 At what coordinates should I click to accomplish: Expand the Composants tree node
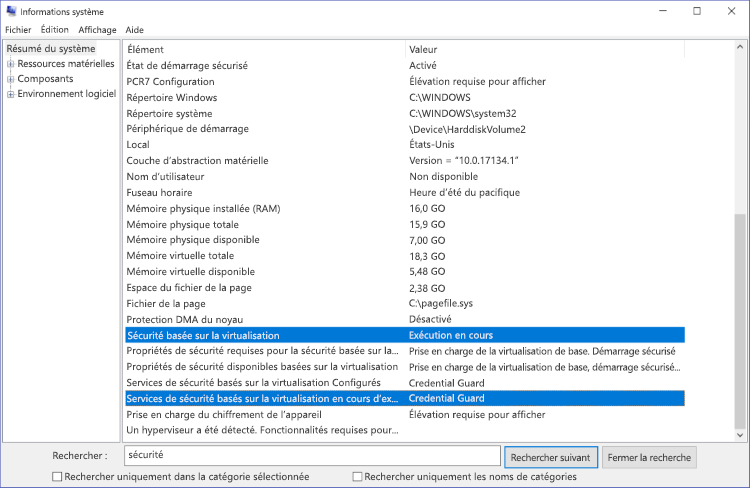11,79
